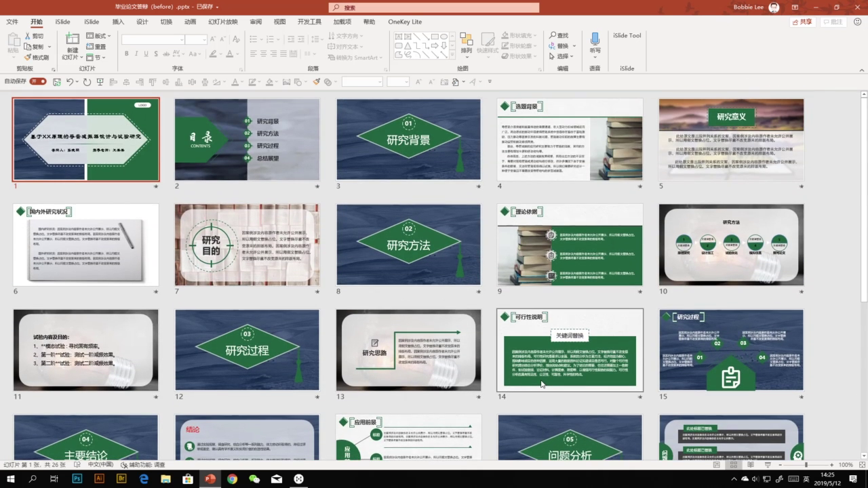Screen dimensions: 868x488
Task: Toggle Bold formatting
Action: click(x=126, y=54)
